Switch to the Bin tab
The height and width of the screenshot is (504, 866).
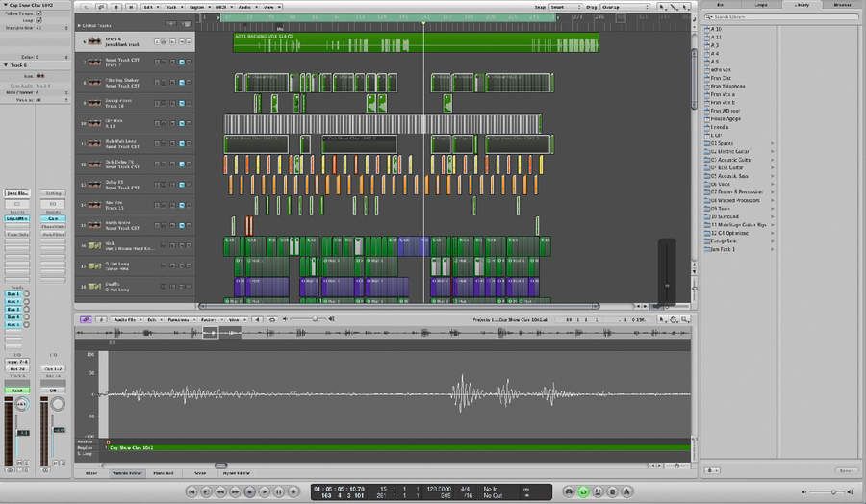point(720,5)
